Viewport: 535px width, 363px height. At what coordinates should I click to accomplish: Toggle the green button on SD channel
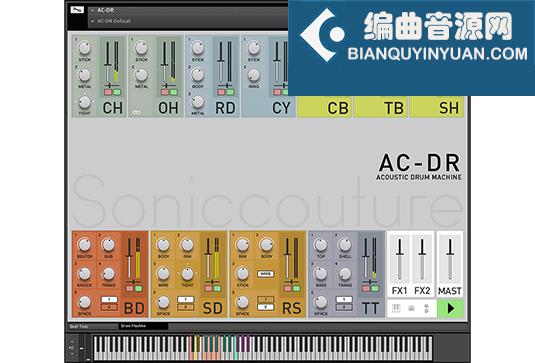(x=217, y=289)
